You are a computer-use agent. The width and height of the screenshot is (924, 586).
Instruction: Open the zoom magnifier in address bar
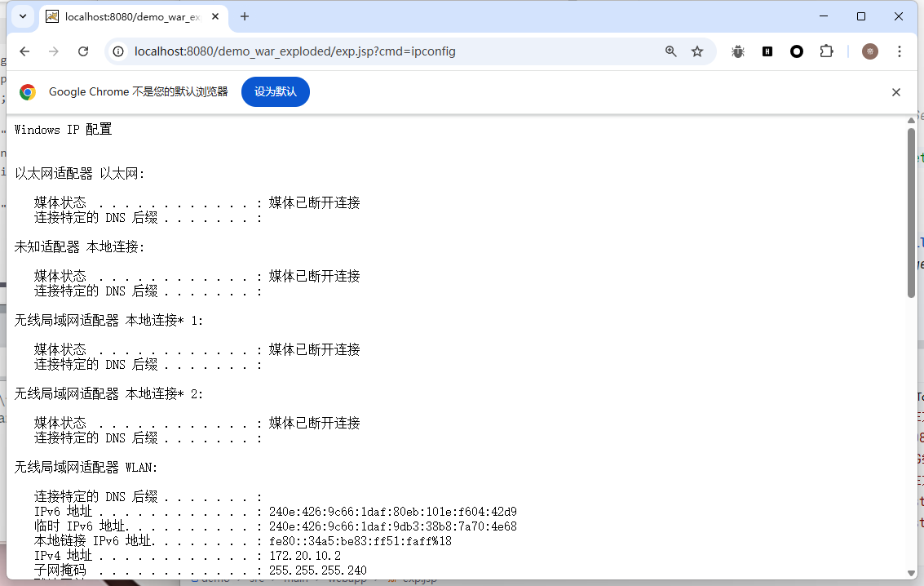[670, 51]
